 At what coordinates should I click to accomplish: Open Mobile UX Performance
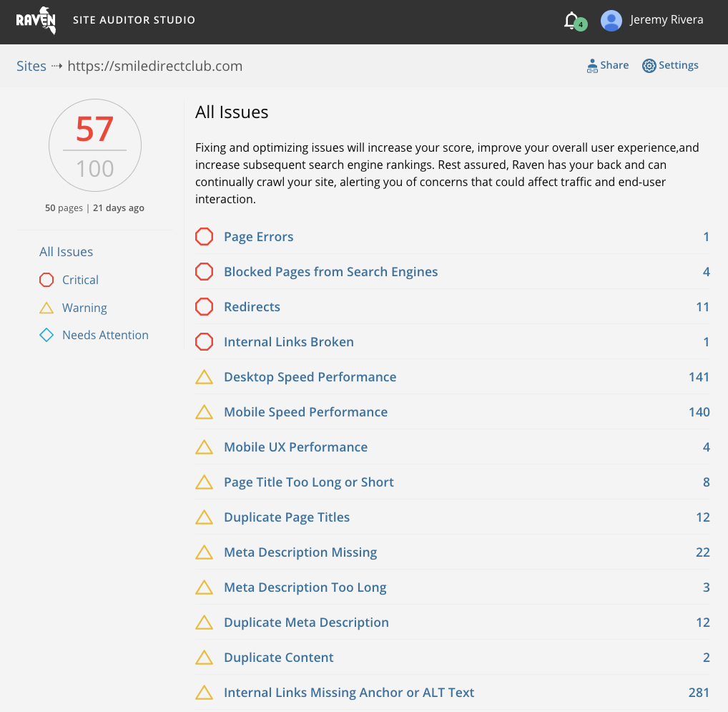click(296, 447)
